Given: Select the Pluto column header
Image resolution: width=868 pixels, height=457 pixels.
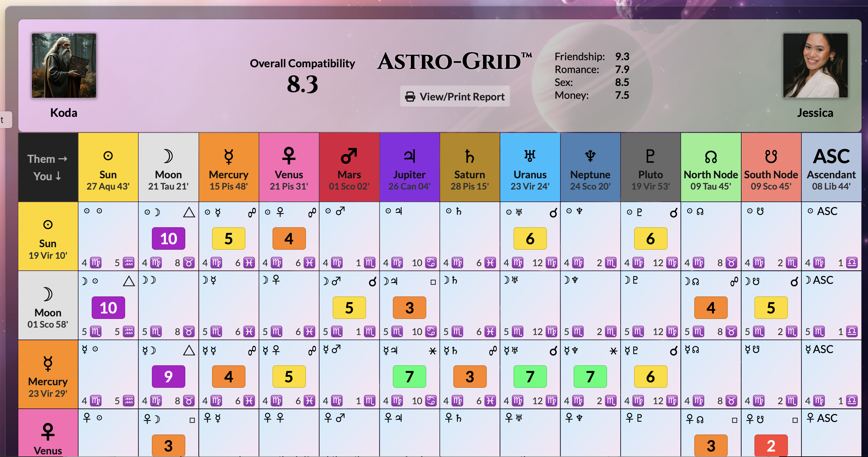Looking at the screenshot, I should pos(651,167).
